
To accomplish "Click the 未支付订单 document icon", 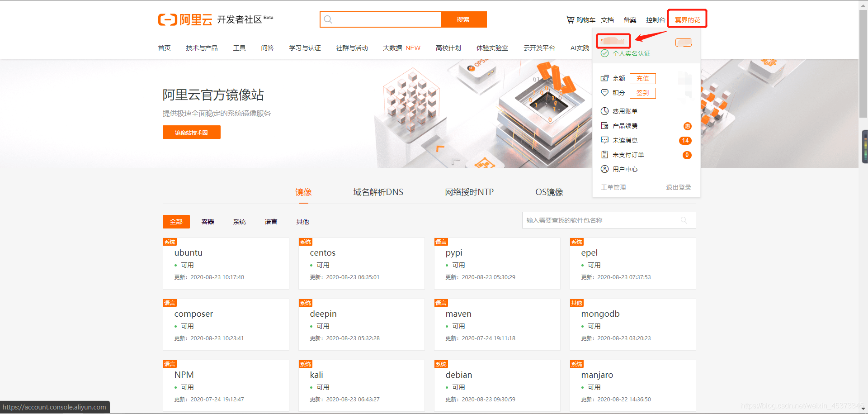I will 604,155.
